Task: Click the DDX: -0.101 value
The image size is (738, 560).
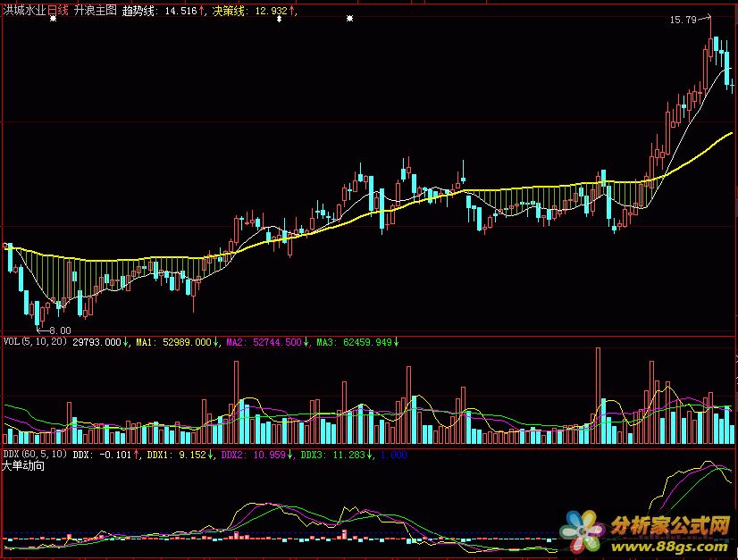Action: point(102,455)
